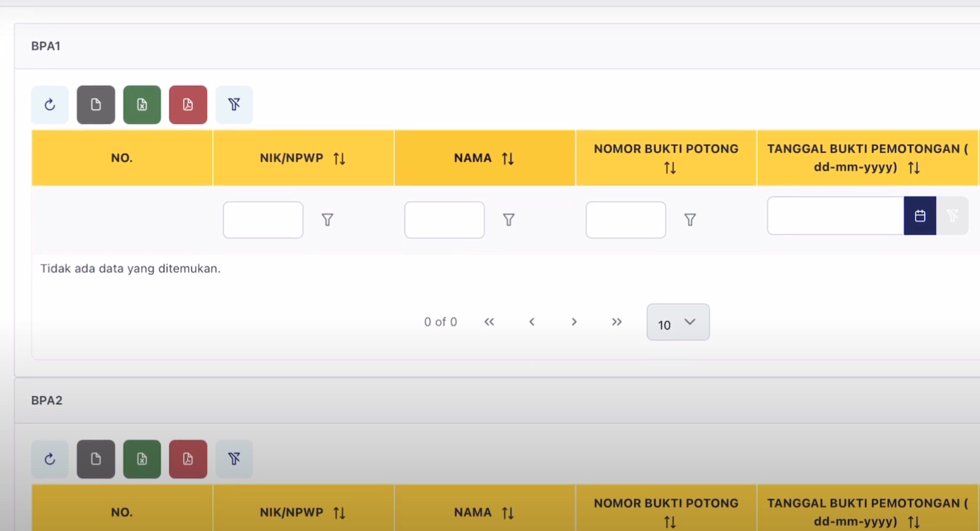Jump to last page in BPA1 paginator
The width and height of the screenshot is (980, 531).
pyautogui.click(x=616, y=322)
